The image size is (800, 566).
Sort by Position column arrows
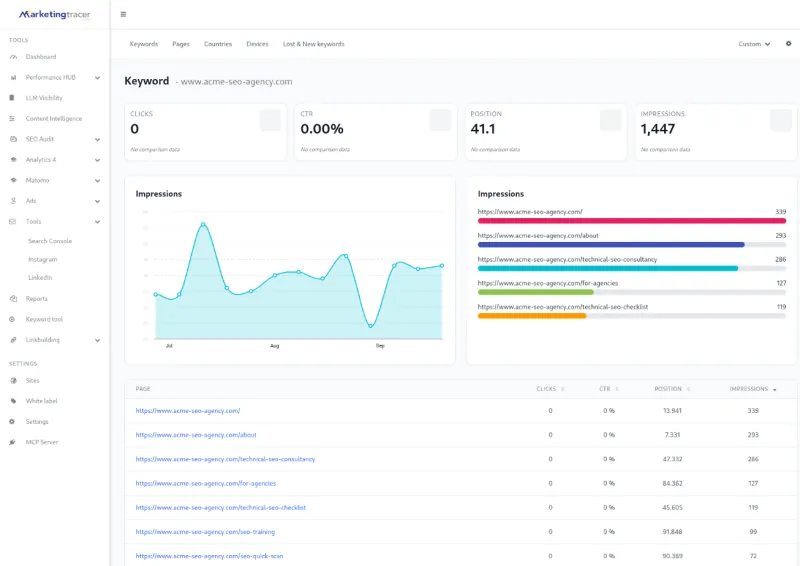(688, 389)
